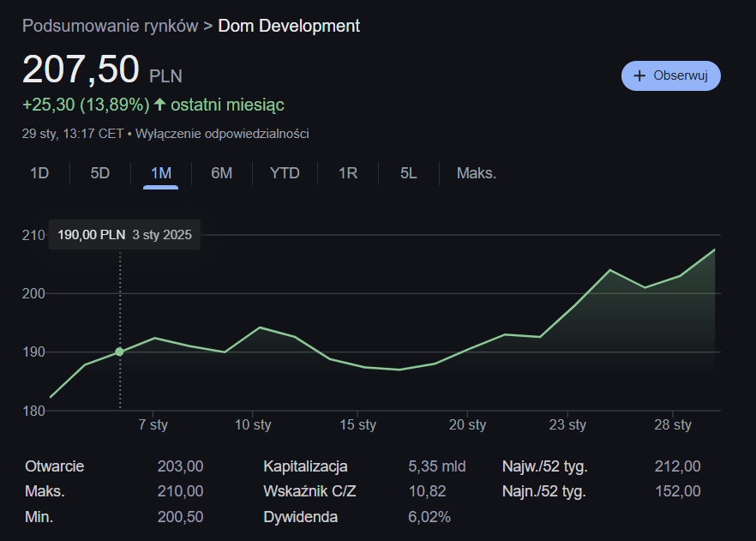Select the 1M time range tab

(160, 173)
